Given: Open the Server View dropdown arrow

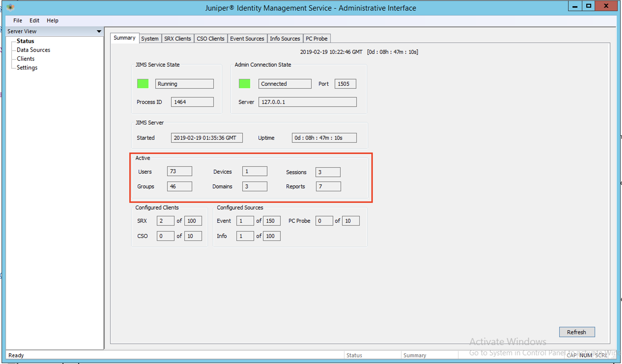Looking at the screenshot, I should pos(99,31).
